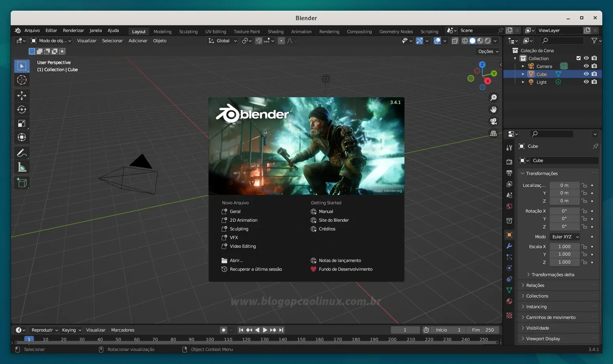
Task: Switch to the Modeling workspace tab
Action: 162,32
